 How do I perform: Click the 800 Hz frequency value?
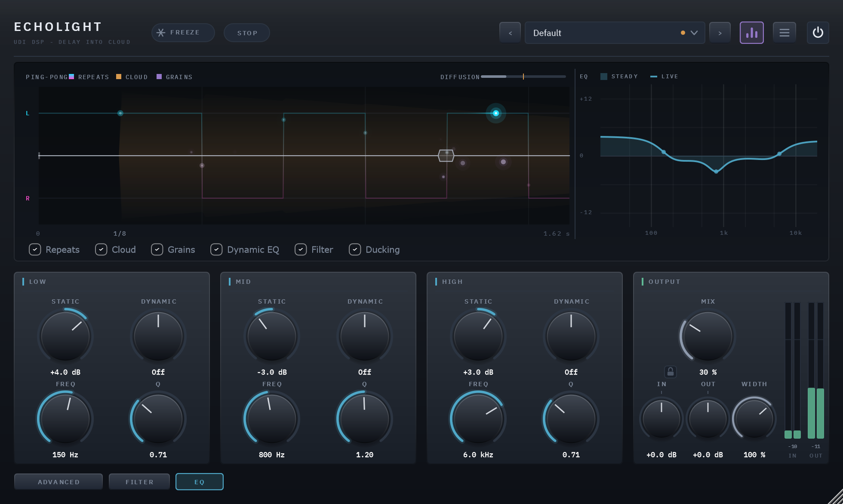pos(272,455)
